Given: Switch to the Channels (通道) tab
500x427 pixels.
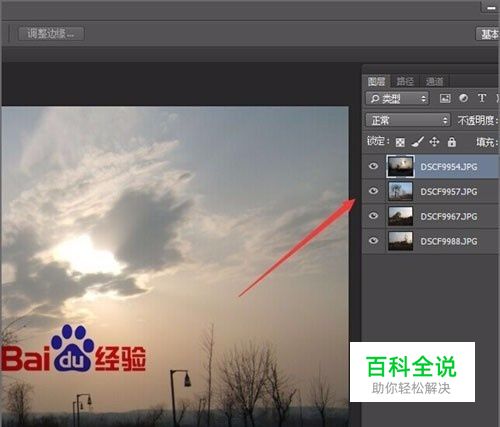Looking at the screenshot, I should coord(434,81).
